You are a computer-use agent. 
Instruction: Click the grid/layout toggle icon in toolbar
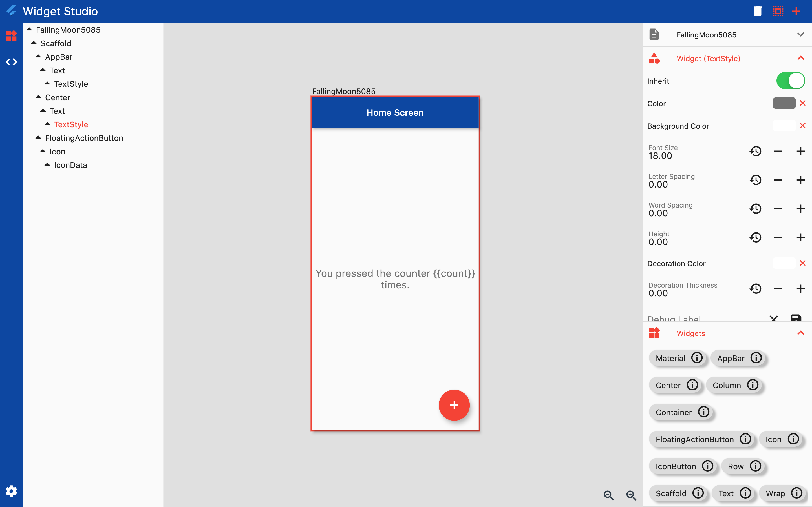coord(778,11)
